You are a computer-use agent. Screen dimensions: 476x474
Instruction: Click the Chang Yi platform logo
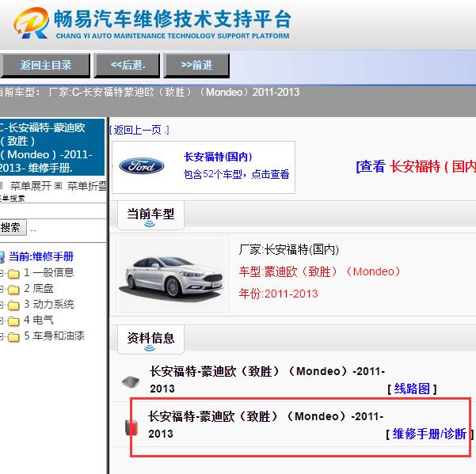(x=31, y=24)
